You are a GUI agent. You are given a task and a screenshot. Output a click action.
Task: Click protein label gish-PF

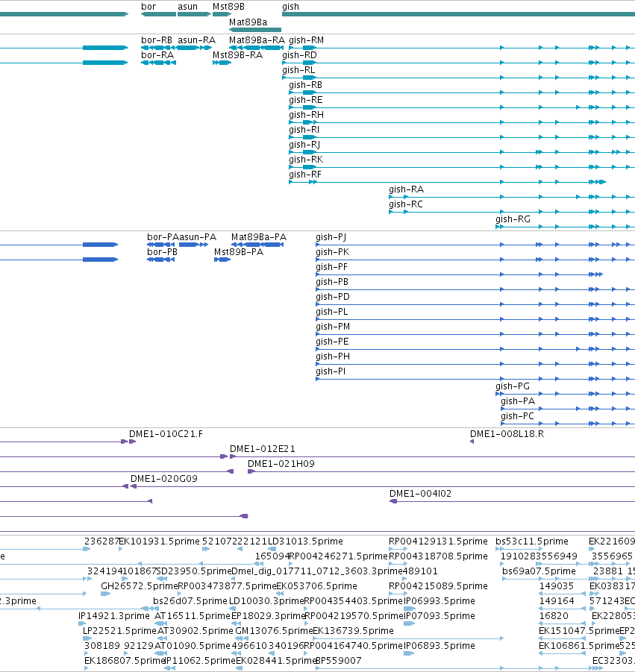[x=332, y=268]
